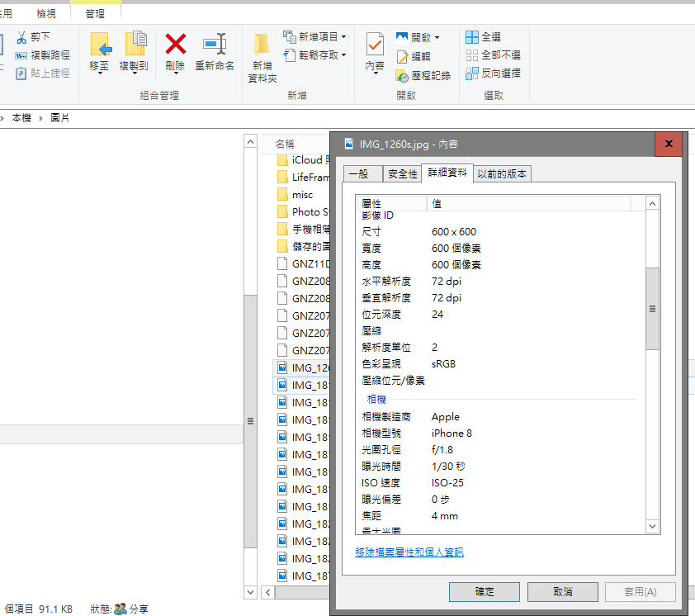Click the 刪除 (Delete) red X icon
695x616 pixels.
point(175,45)
